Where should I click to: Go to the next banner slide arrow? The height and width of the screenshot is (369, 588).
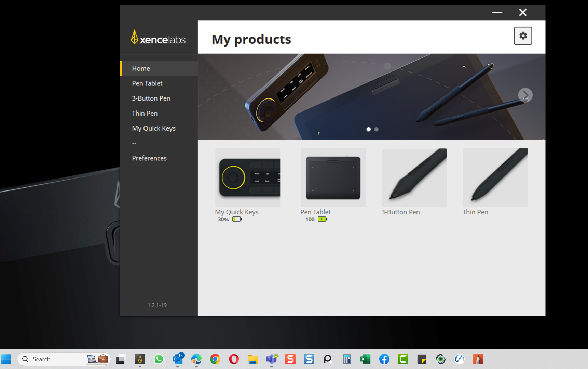(x=525, y=95)
